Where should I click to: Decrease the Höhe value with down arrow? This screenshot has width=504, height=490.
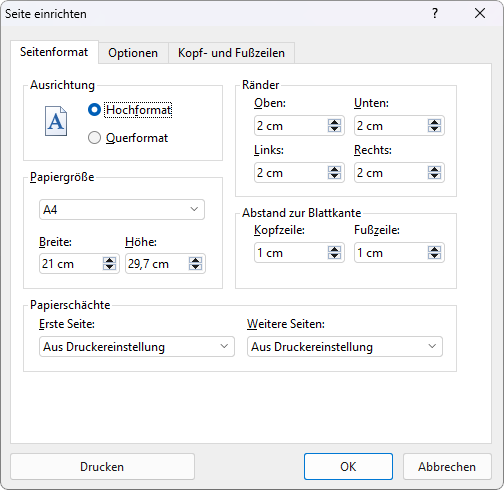point(195,267)
